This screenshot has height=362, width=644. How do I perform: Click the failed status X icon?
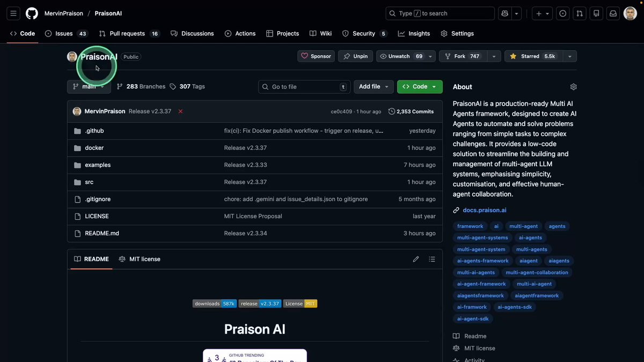click(x=180, y=112)
